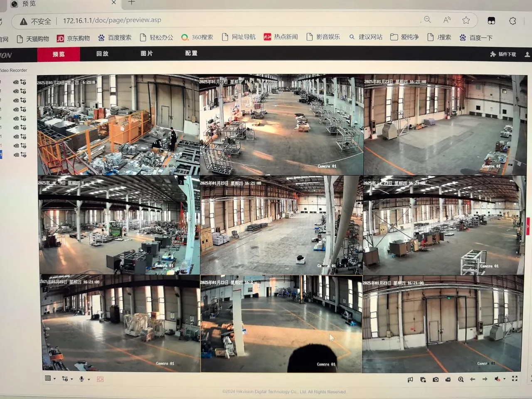This screenshot has width=532, height=399.
Task: Click the start recording all icon
Action: (448, 379)
